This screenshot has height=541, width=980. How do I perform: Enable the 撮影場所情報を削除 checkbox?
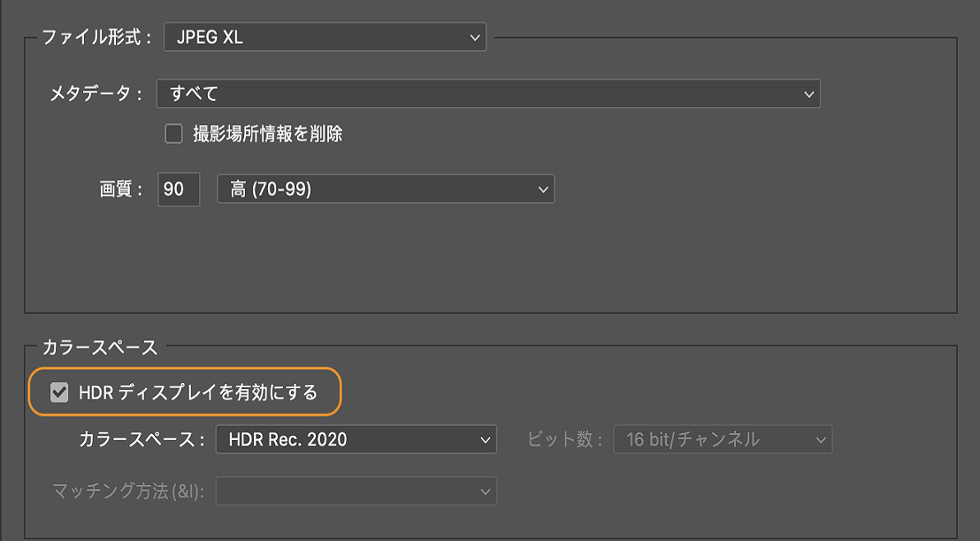173,134
